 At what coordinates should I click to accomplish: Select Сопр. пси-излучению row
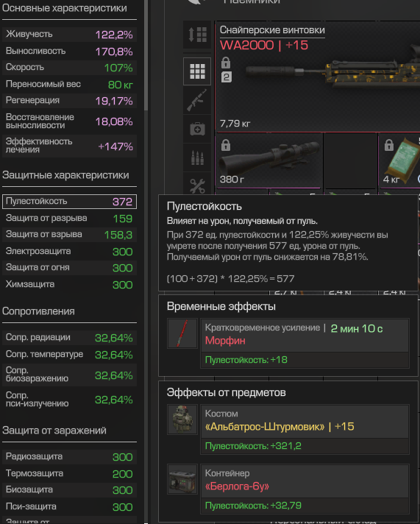[x=69, y=400]
